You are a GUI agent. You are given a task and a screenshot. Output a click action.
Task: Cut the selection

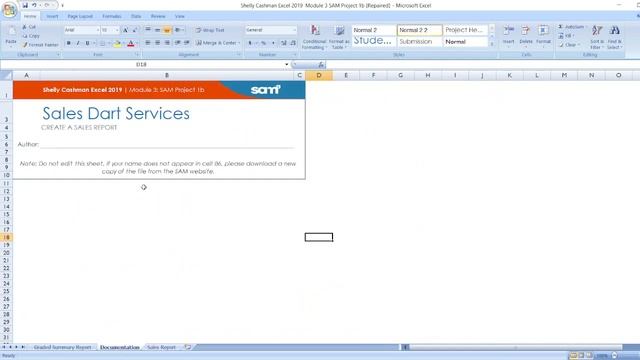[x=29, y=27]
